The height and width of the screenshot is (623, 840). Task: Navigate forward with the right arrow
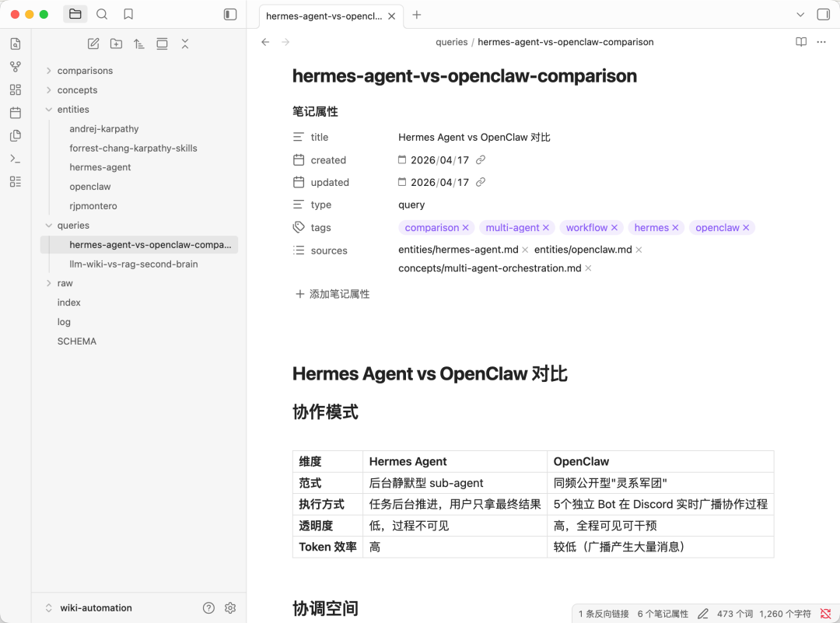tap(285, 42)
